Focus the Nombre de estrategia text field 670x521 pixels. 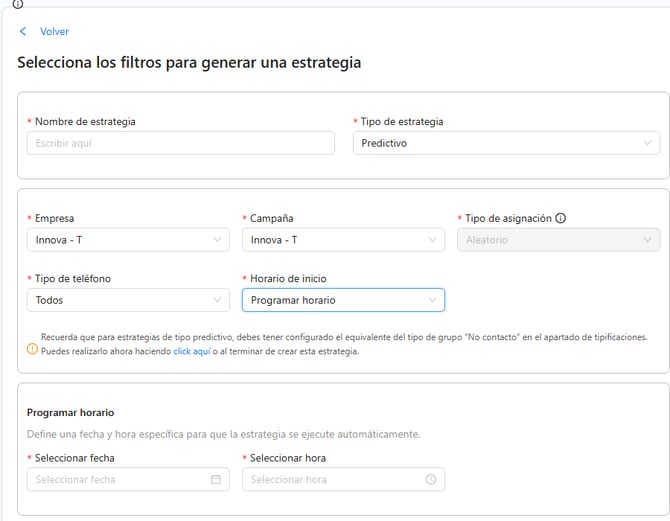180,143
